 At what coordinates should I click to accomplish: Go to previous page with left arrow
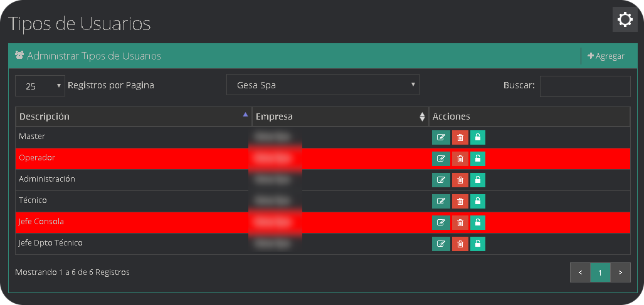580,272
